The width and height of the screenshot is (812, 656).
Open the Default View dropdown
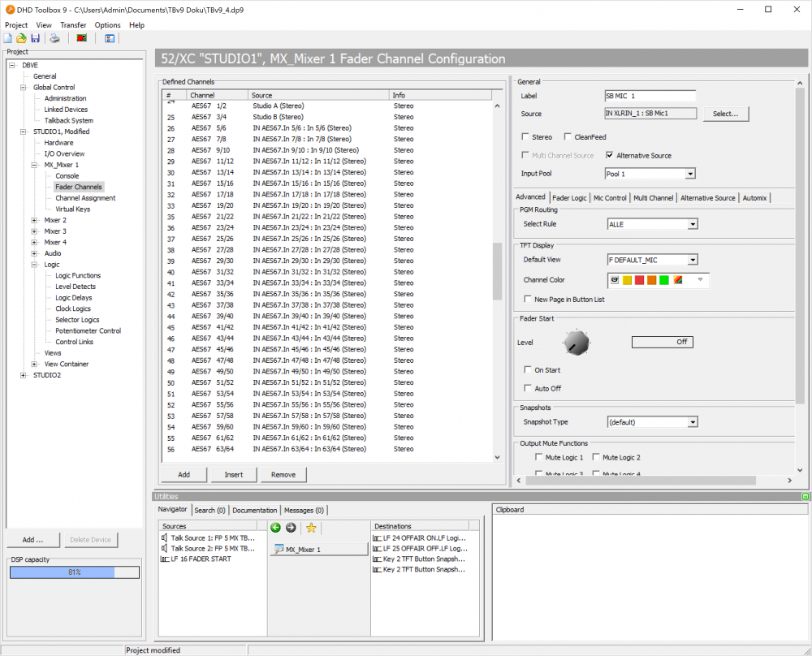pos(692,259)
